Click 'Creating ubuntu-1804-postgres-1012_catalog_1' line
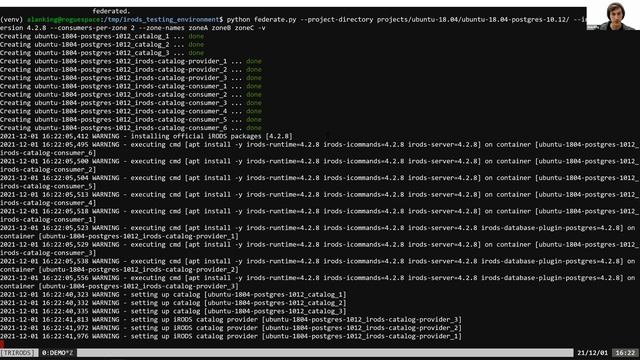 coord(102,36)
